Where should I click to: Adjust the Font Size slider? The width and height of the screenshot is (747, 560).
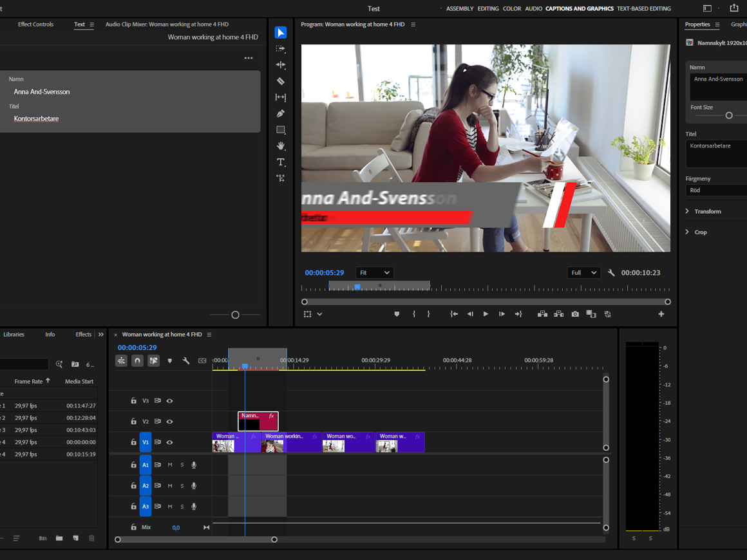tap(729, 116)
